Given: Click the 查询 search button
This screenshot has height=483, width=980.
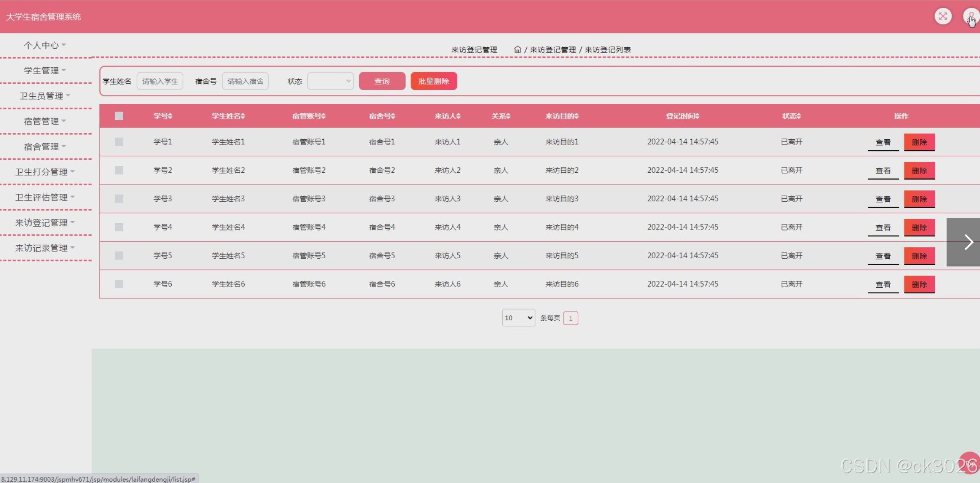Looking at the screenshot, I should tap(382, 81).
